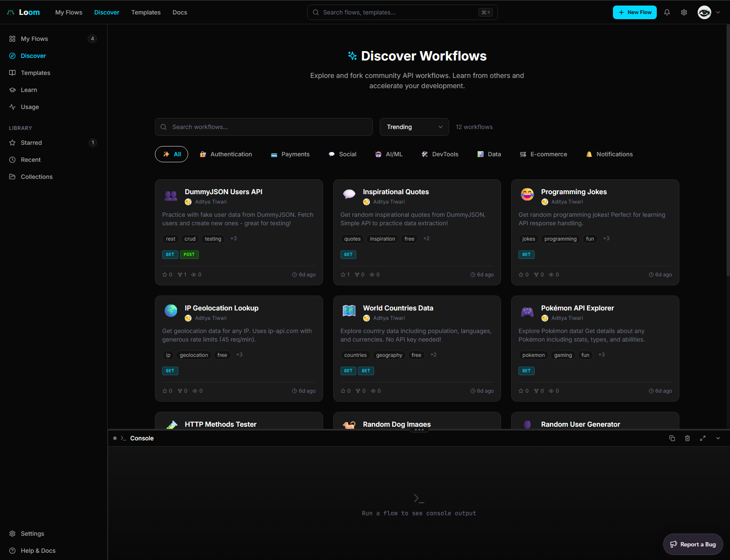
Task: Switch to the Authentication category filter
Action: pos(226,154)
